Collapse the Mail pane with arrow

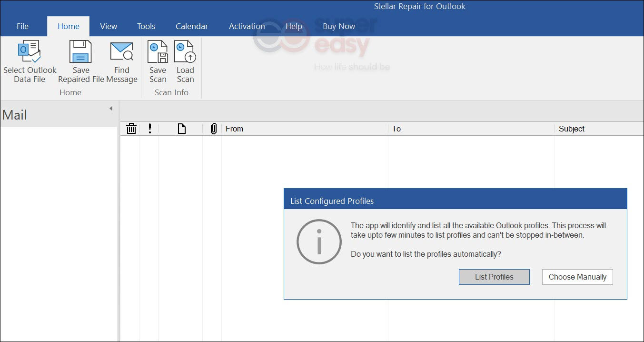(x=111, y=109)
